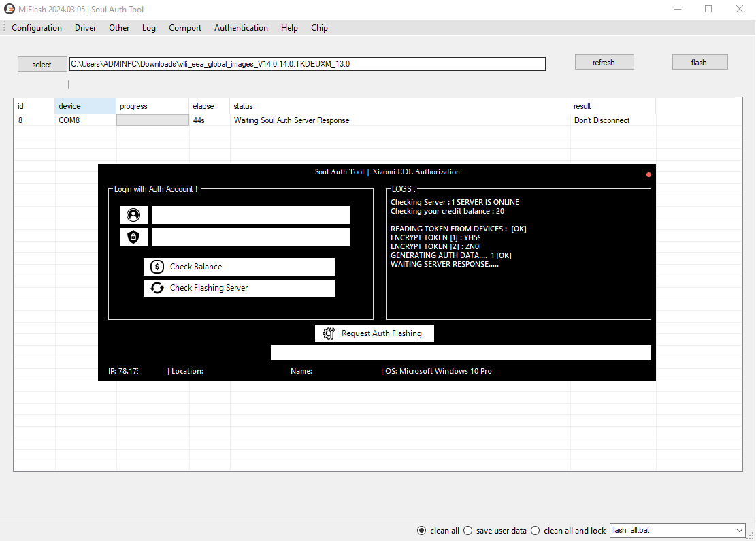Image resolution: width=756 pixels, height=541 pixels.
Task: Click the id column header
Action: 34,106
